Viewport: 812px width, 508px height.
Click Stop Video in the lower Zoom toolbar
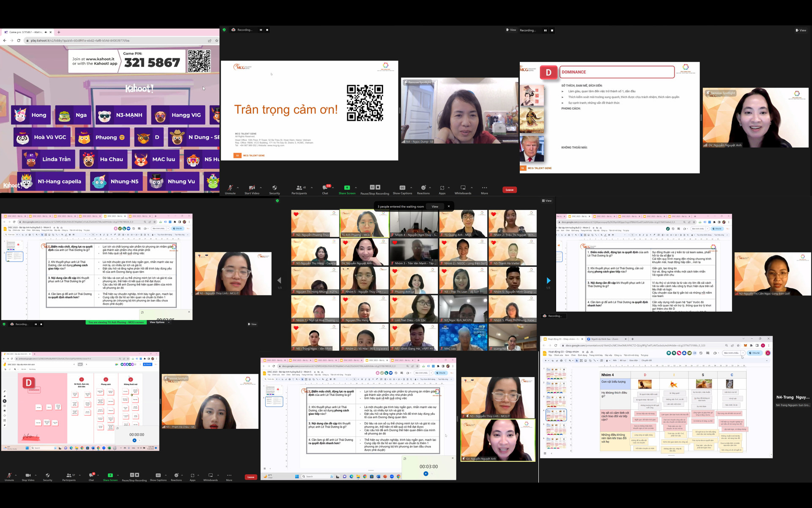pyautogui.click(x=28, y=477)
